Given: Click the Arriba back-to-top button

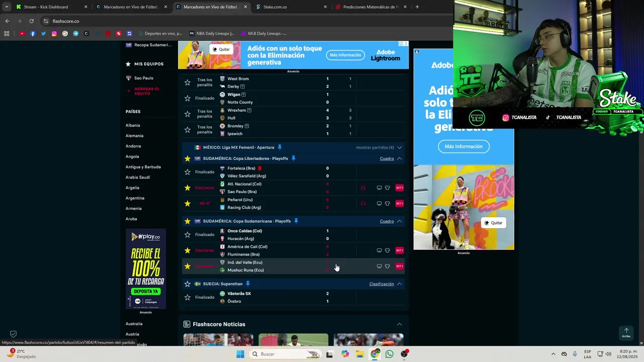Looking at the screenshot, I should (626, 333).
